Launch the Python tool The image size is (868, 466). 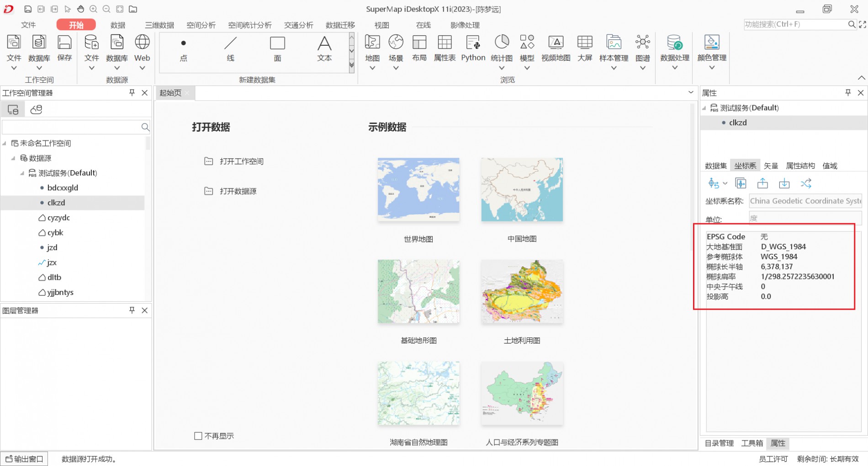point(473,48)
